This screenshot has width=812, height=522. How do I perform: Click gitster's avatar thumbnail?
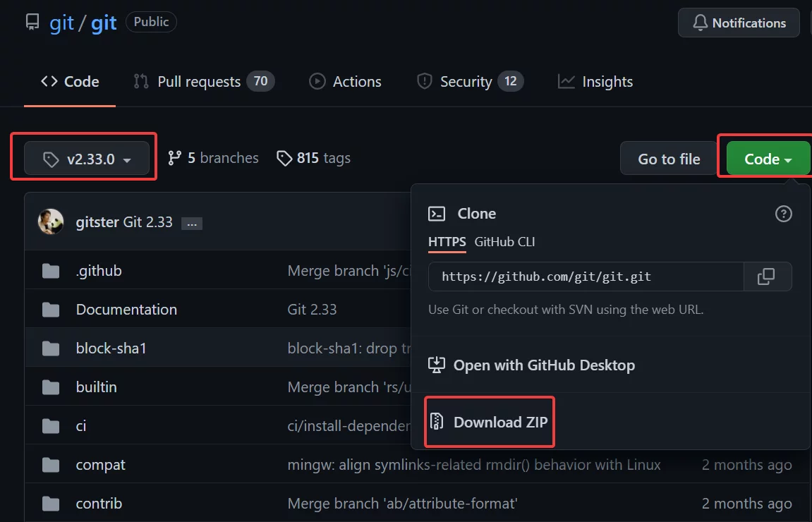[51, 222]
